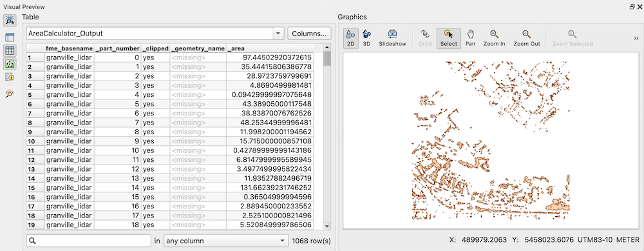Sort by the fme_basename column header

tap(69, 48)
